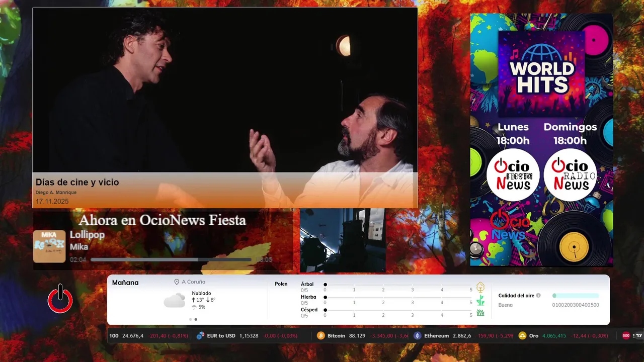The width and height of the screenshot is (644, 362).
Task: Click the EUR to USD rate 1,15328
Action: (x=249, y=336)
